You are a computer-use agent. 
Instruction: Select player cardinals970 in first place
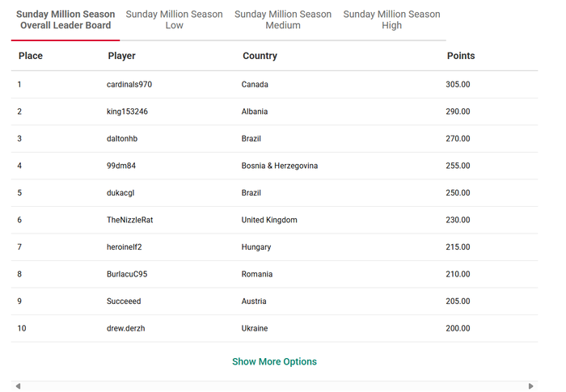(129, 85)
